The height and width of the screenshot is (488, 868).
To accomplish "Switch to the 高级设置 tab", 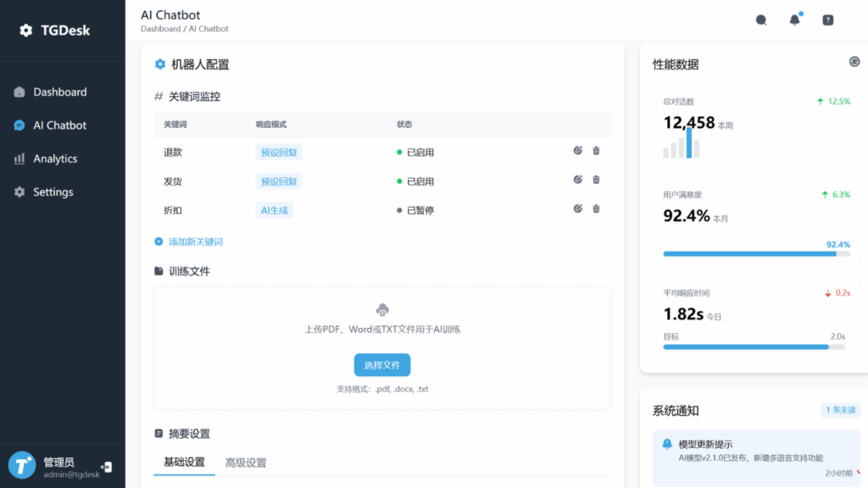I will (x=246, y=463).
